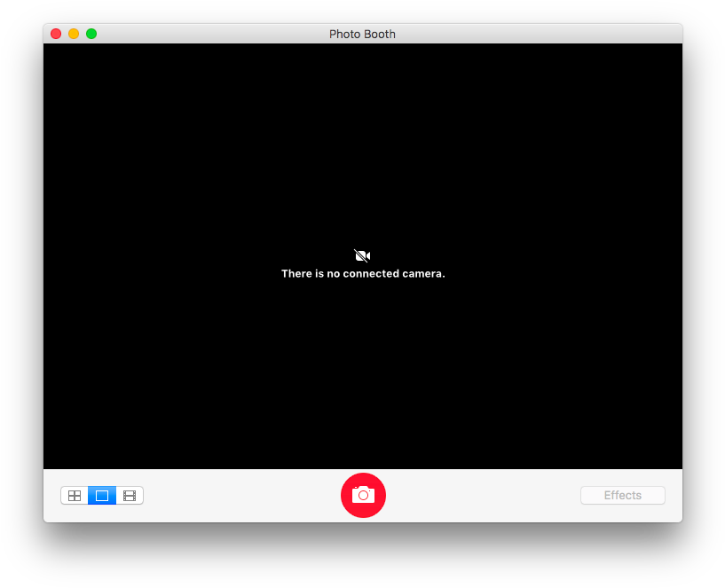The height and width of the screenshot is (588, 725).
Task: Click the crossed-out camera icon
Action: click(x=362, y=255)
